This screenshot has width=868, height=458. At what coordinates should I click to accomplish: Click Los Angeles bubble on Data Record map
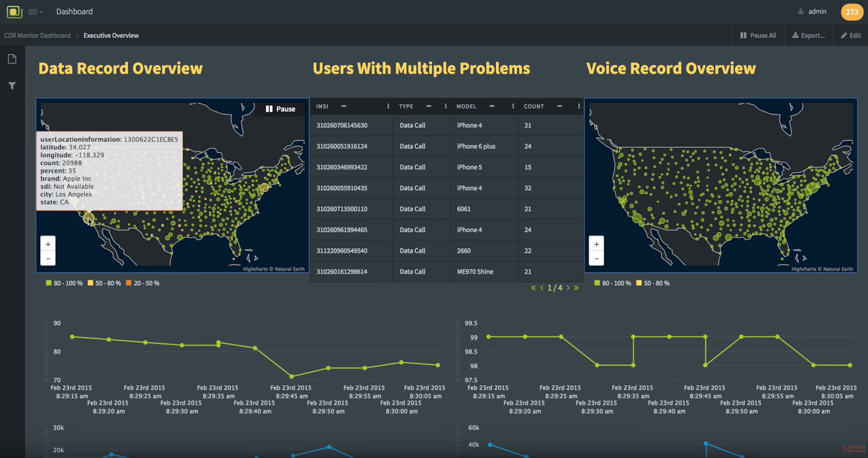click(x=88, y=219)
